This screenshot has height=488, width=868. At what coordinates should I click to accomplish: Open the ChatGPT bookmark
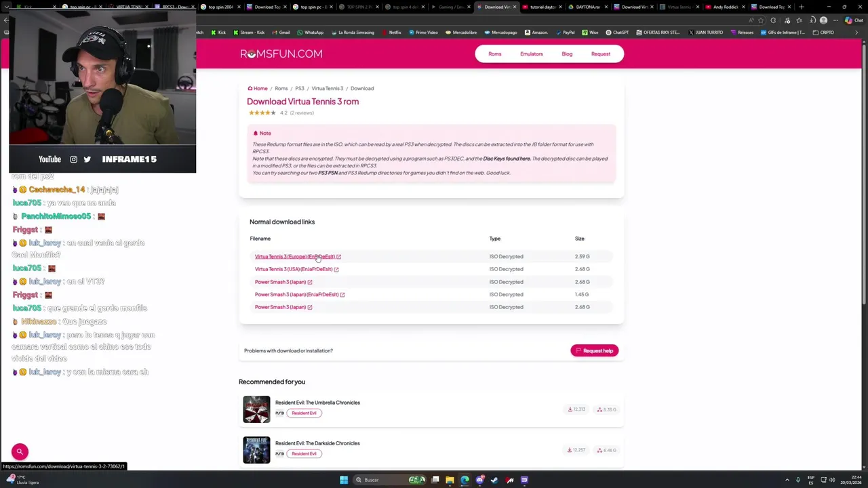click(617, 33)
